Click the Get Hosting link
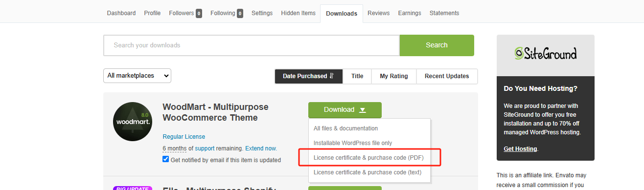The height and width of the screenshot is (190, 644). click(x=520, y=149)
